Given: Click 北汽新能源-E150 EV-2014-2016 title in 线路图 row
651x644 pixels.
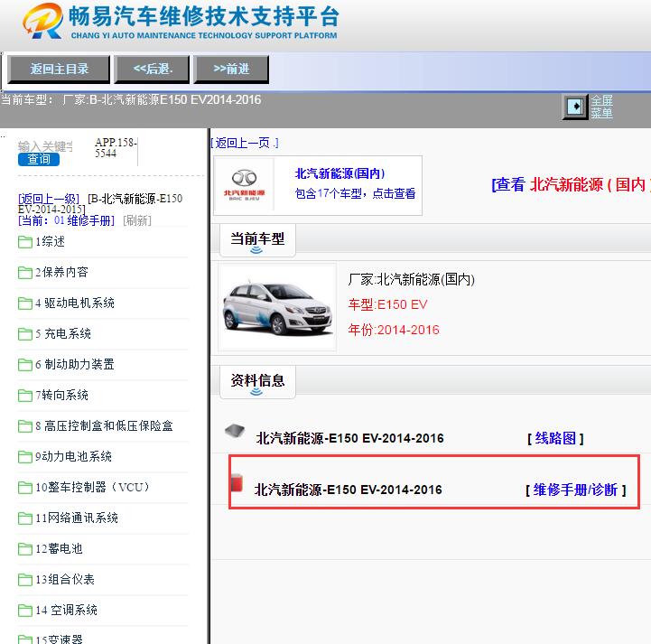Looking at the screenshot, I should [x=350, y=438].
